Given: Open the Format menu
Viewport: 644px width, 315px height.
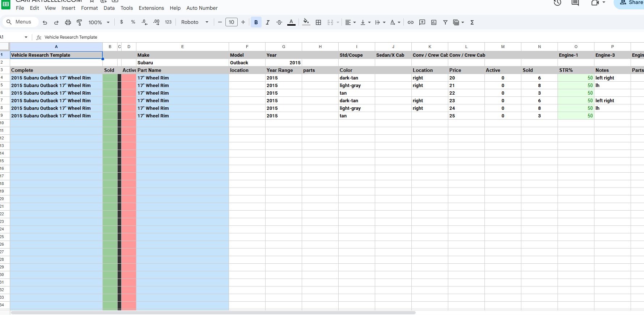Looking at the screenshot, I should (89, 8).
